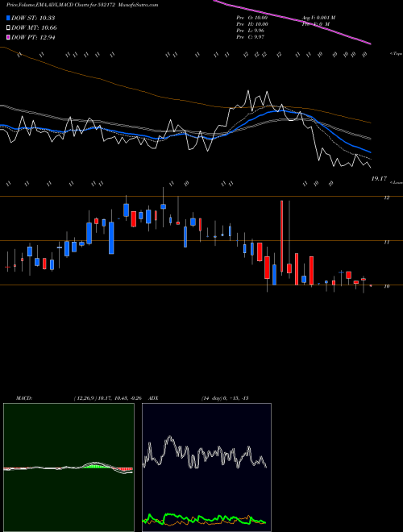Open the dark blue ADX chart panel
The height and width of the screenshot is (532, 403).
[206, 468]
